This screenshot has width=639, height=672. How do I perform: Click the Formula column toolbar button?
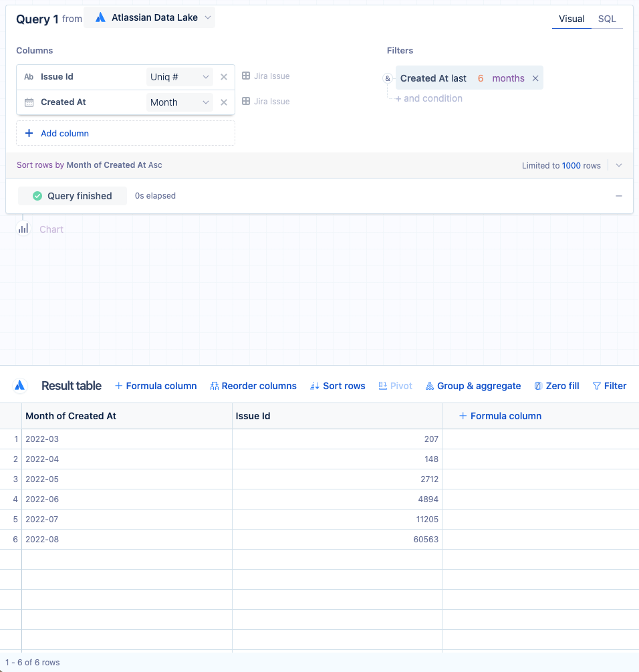pos(156,386)
